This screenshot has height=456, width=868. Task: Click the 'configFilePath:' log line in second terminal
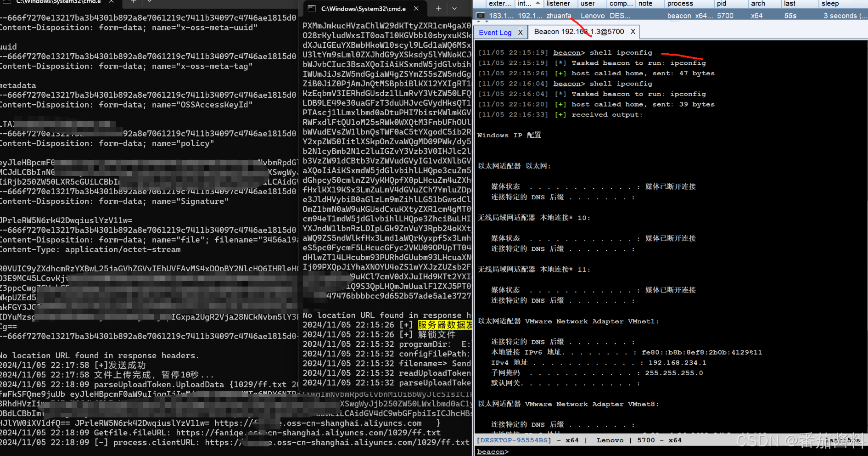(386, 354)
